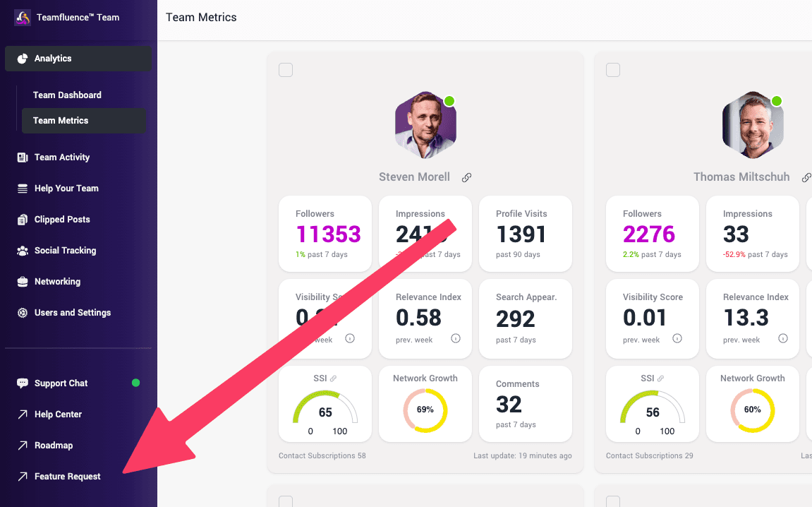
Task: Click the Team Activity newspaper icon
Action: [23, 157]
